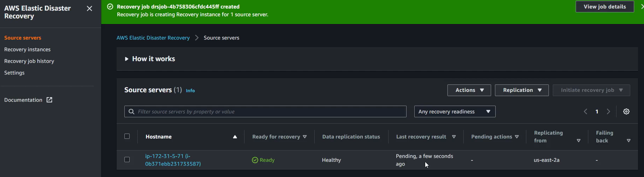Open the Actions dropdown

click(469, 90)
